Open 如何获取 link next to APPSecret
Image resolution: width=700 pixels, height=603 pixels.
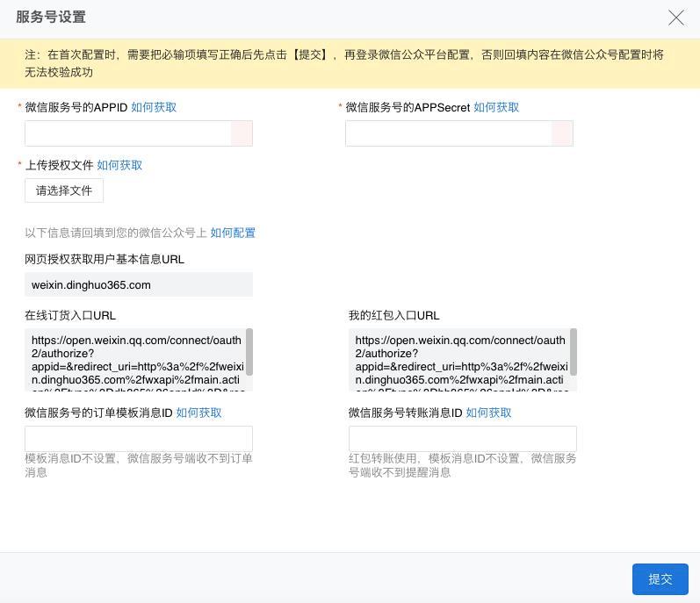(496, 107)
